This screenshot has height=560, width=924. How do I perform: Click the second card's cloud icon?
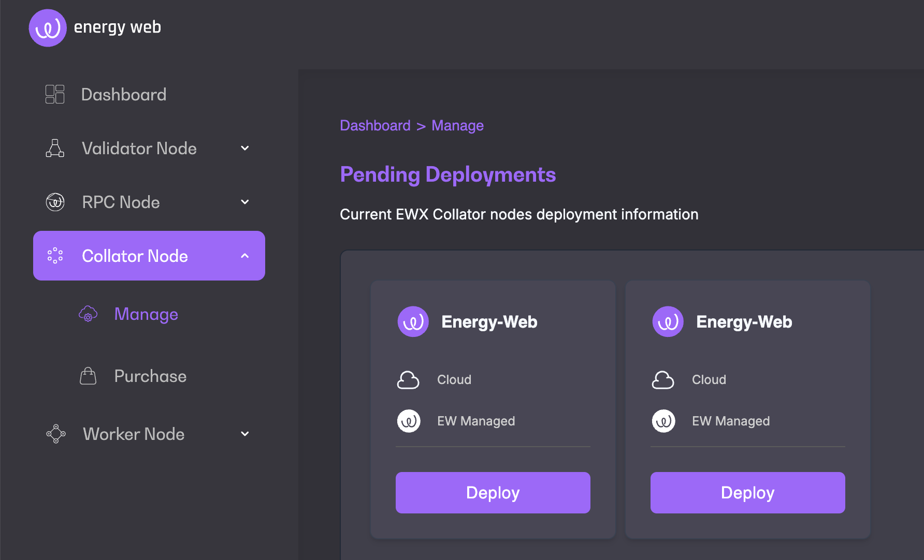663,380
